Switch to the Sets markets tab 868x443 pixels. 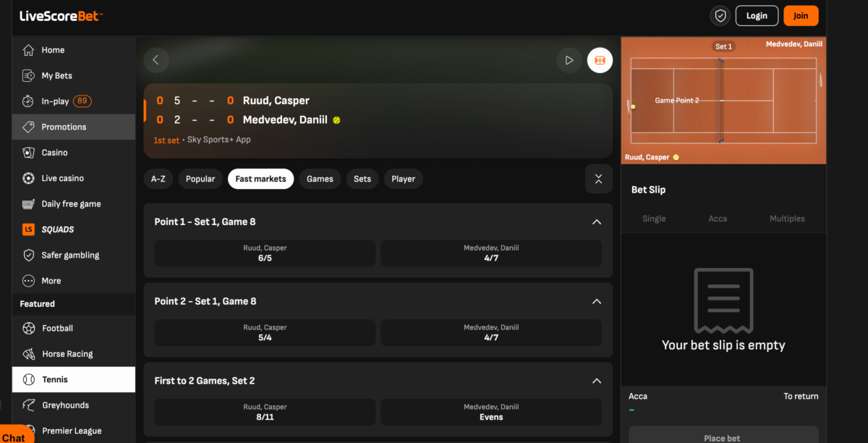[362, 179]
